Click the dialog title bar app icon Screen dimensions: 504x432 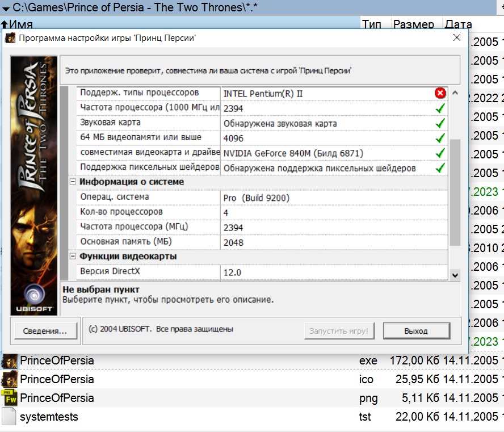10,38
